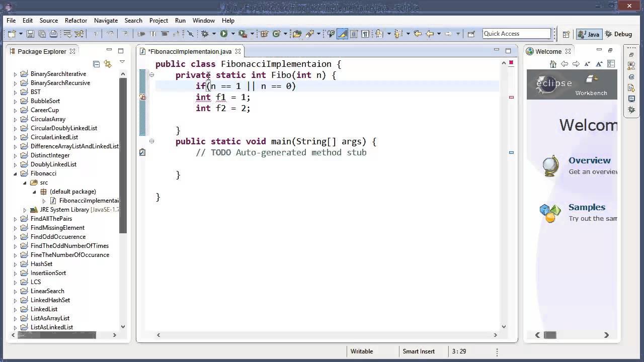Close the Welcome tab
The height and width of the screenshot is (362, 644).
(568, 51)
